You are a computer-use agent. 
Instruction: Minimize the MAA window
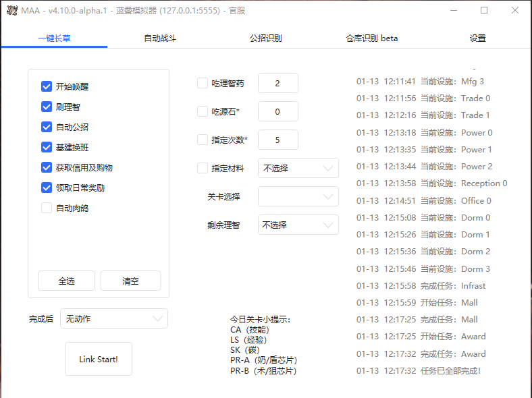(454, 11)
